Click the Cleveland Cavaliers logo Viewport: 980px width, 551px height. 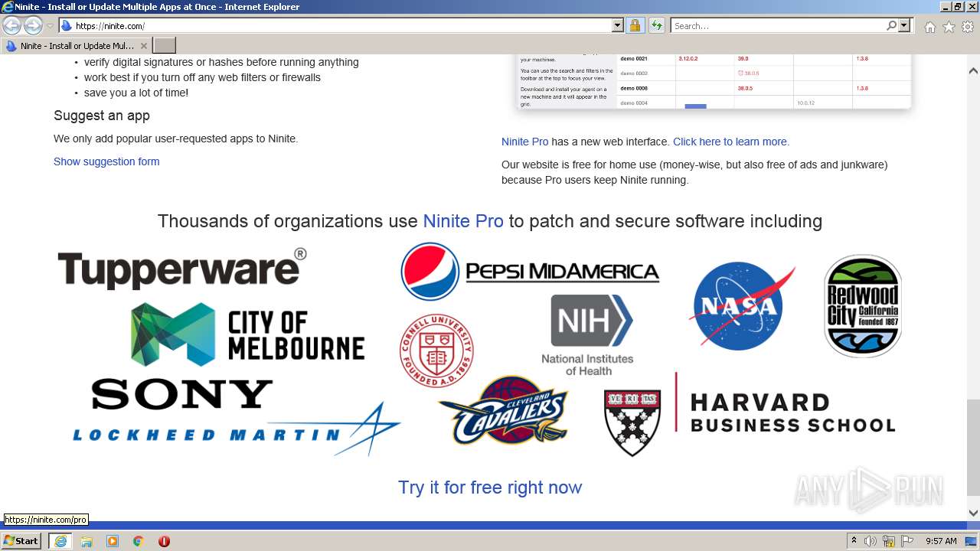click(x=503, y=411)
